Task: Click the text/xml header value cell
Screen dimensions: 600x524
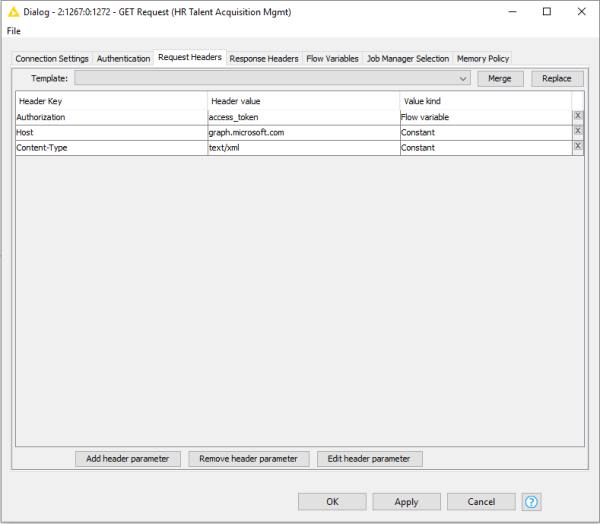Action: (x=304, y=148)
